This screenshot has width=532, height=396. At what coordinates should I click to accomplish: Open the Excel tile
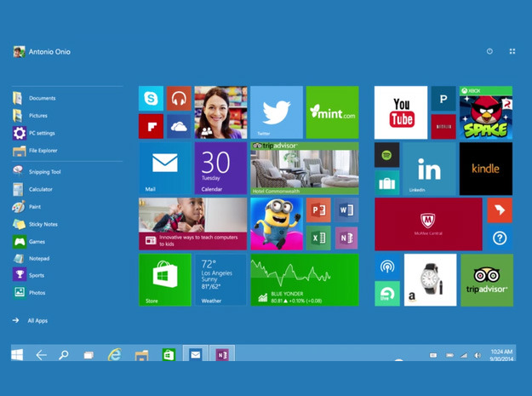(318, 238)
